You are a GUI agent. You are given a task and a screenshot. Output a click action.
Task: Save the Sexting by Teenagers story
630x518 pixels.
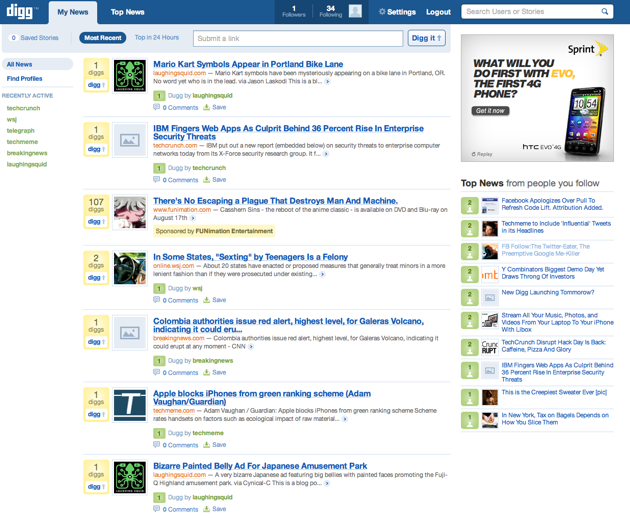215,300
